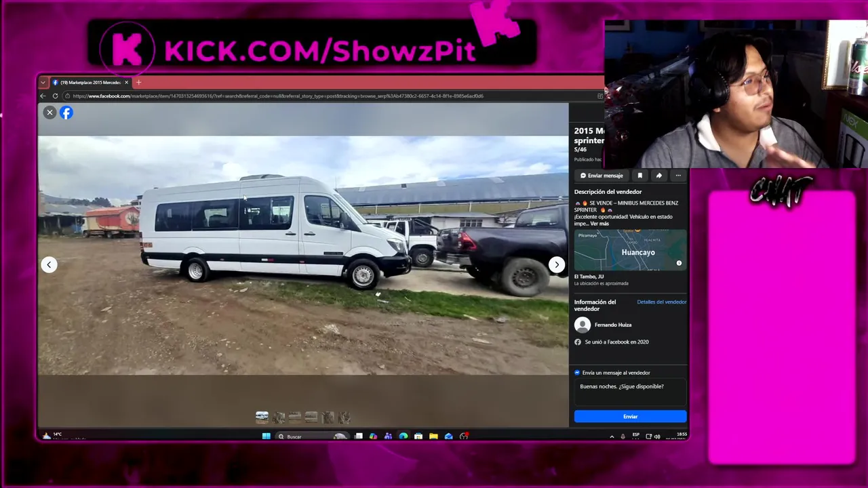Open Microsoft Store in the taskbar
Viewport: 868px width, 488px height.
tap(418, 436)
